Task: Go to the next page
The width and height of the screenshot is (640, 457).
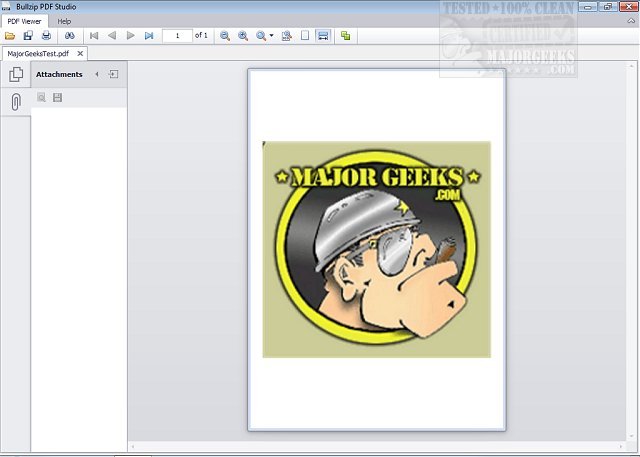Action: click(131, 36)
